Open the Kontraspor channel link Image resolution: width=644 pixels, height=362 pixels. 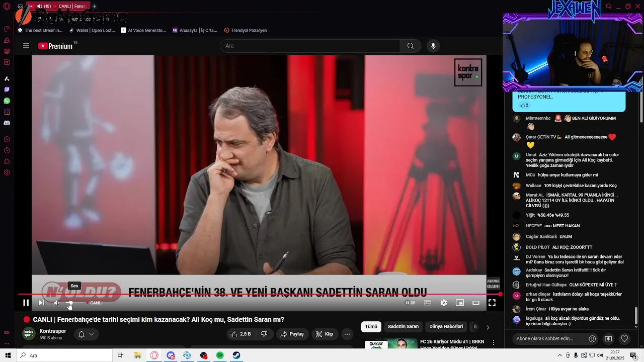click(53, 331)
